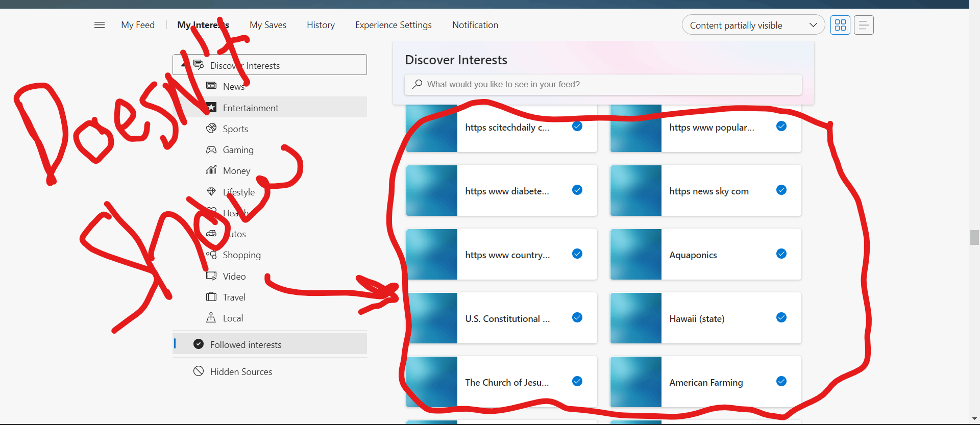This screenshot has height=425, width=980.
Task: Click the Discover Interests heading
Action: [456, 60]
